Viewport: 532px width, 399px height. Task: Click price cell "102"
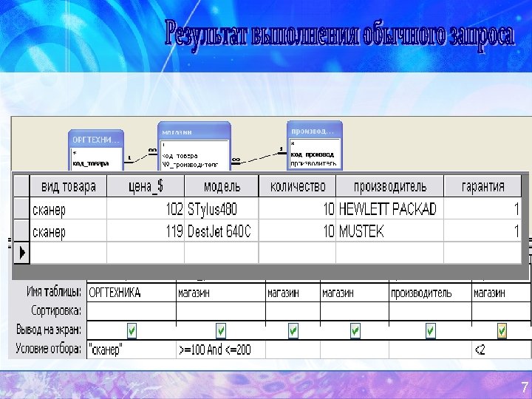[146, 208]
